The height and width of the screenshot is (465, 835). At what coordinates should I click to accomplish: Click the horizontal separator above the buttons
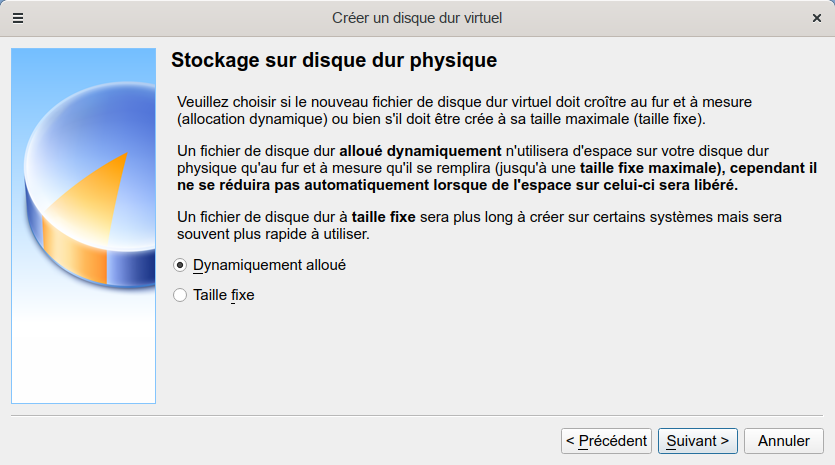point(417,415)
